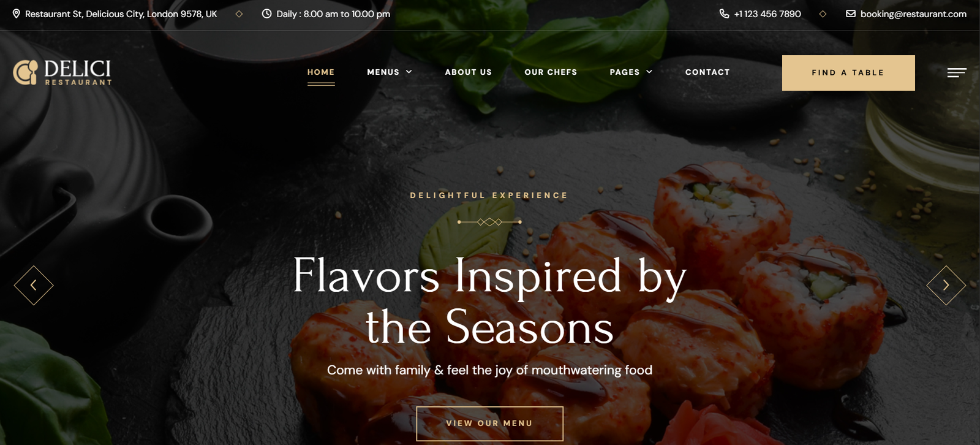This screenshot has height=445, width=980.
Task: Open the Home nav item
Action: 321,72
